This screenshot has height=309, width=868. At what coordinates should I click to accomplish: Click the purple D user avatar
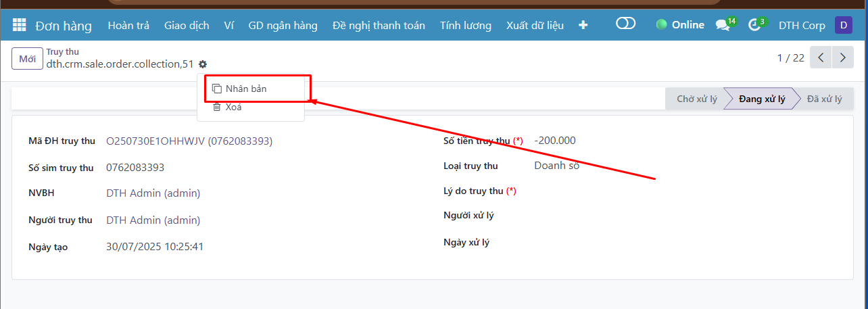[843, 25]
